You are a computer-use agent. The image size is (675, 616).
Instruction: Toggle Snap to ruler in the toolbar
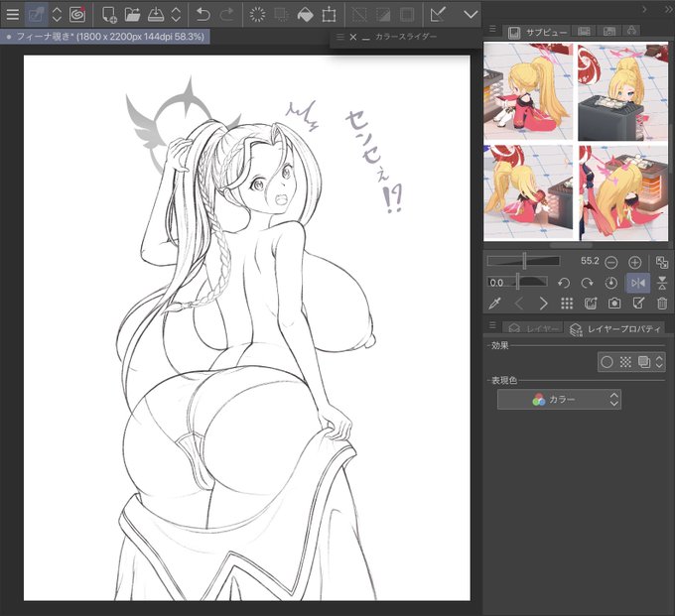tap(438, 15)
